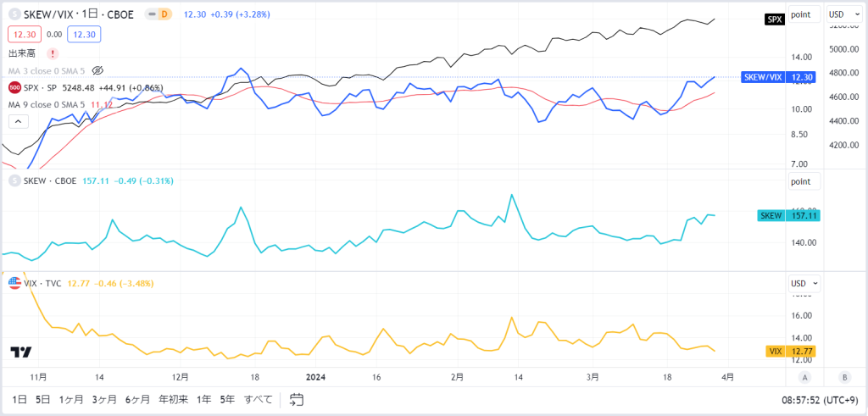Click the SPX red 500 symbol icon
This screenshot has width=868, height=416.
14,87
